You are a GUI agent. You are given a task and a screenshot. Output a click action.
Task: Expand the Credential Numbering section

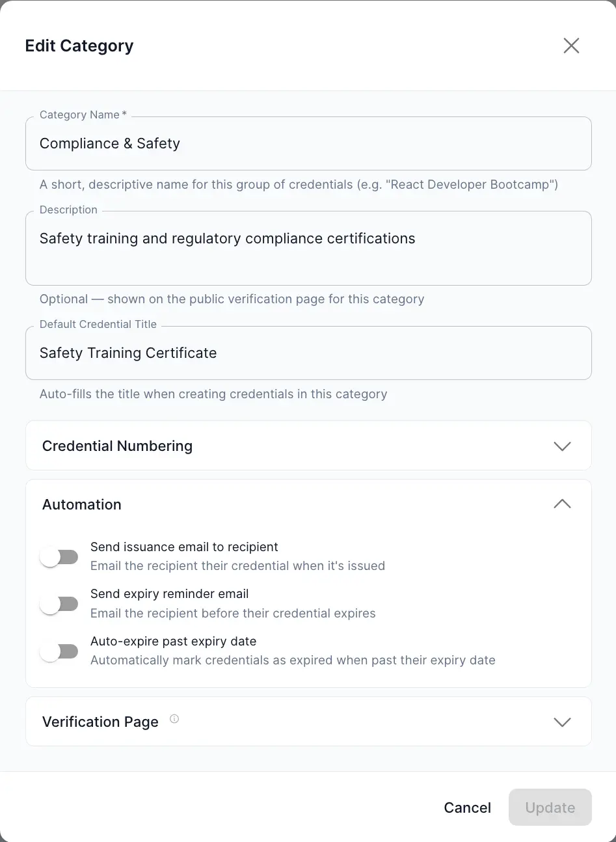(x=308, y=446)
